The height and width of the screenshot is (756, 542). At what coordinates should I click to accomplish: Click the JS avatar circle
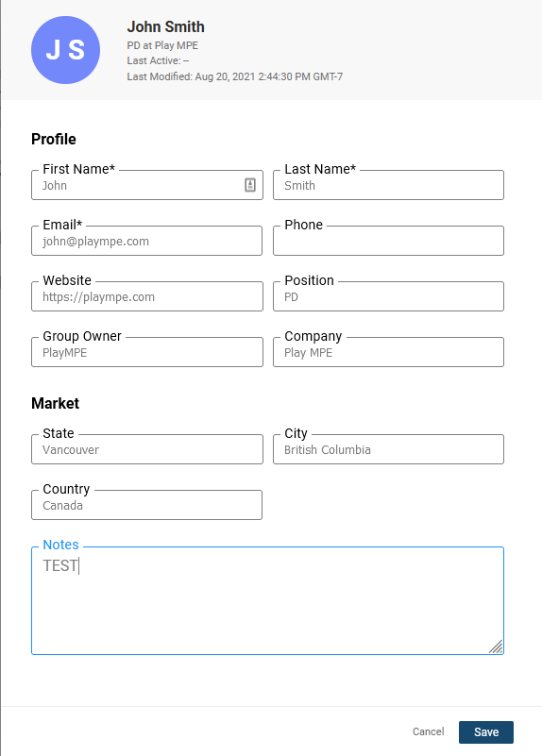coord(65,50)
